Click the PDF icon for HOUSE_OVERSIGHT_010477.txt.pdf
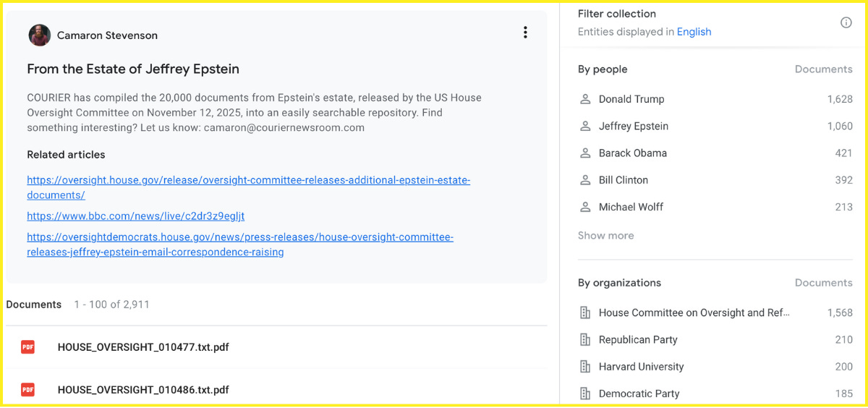 click(x=27, y=347)
